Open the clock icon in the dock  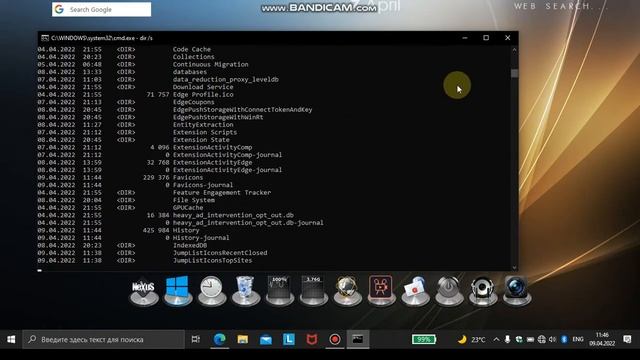point(211,291)
